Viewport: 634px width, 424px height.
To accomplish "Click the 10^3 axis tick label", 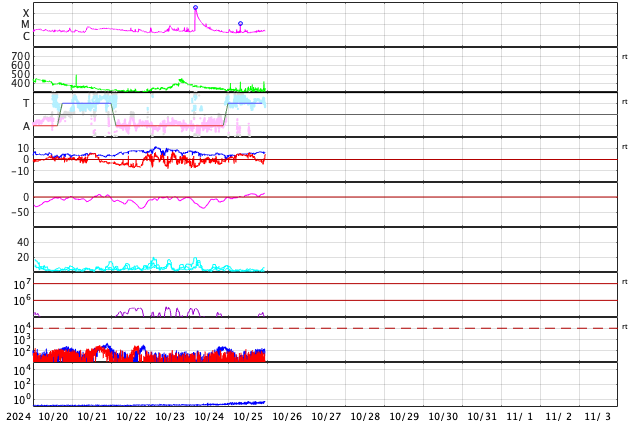I will click(22, 340).
